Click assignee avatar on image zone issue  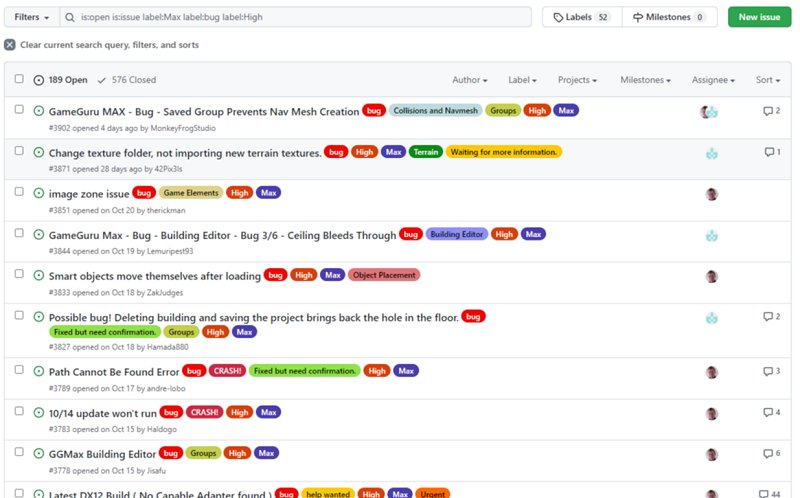tap(712, 194)
